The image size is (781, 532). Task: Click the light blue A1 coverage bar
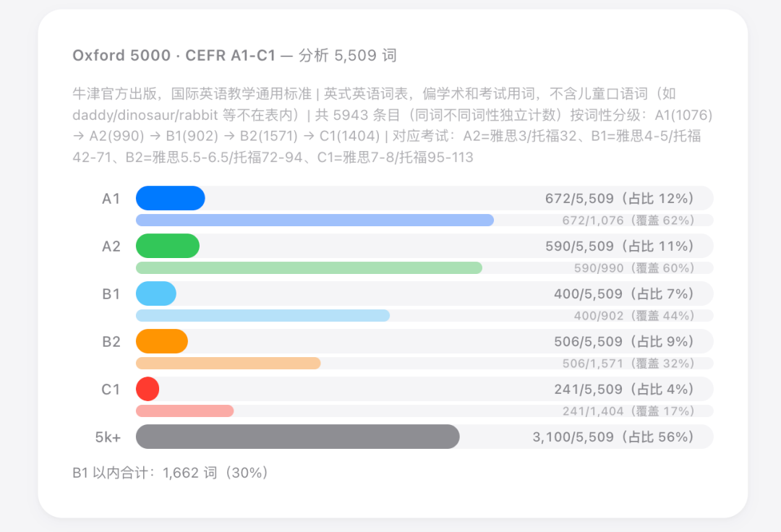[315, 220]
